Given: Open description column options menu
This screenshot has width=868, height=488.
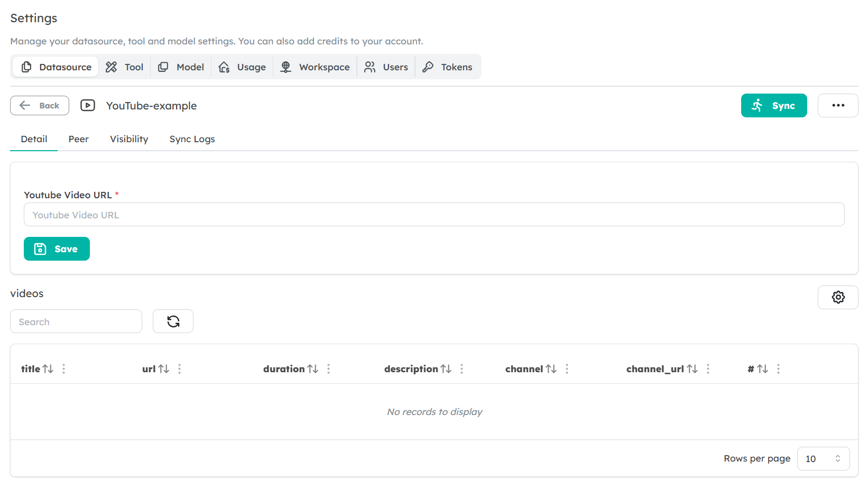Looking at the screenshot, I should click(462, 369).
